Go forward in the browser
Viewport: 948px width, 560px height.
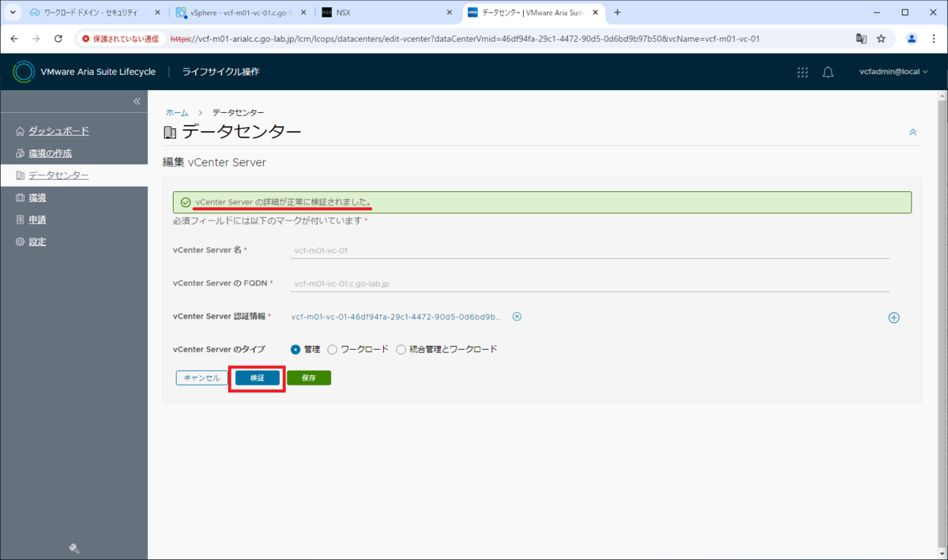coord(36,38)
